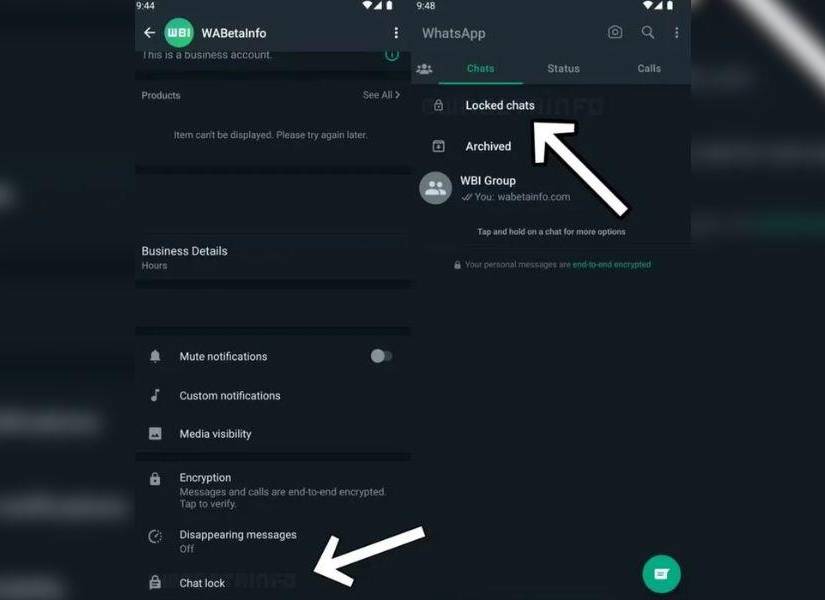Select the Chats tab
825x600 pixels.
480,68
